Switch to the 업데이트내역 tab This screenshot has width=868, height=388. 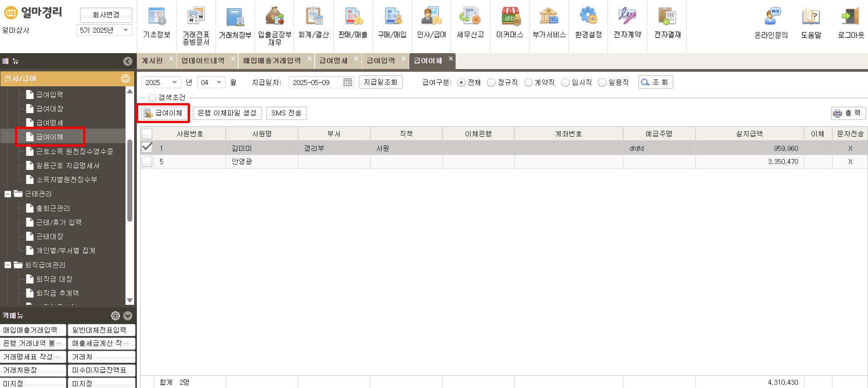tap(203, 61)
